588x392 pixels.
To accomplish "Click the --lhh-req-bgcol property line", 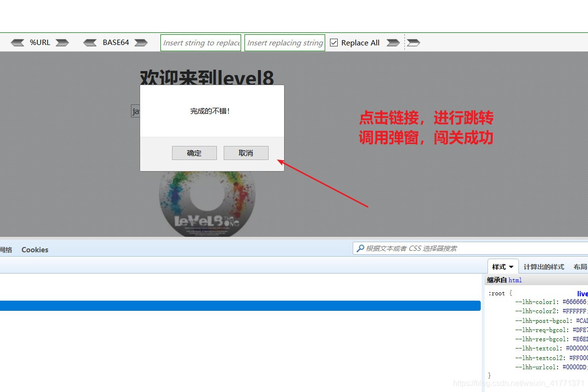I will (551, 330).
